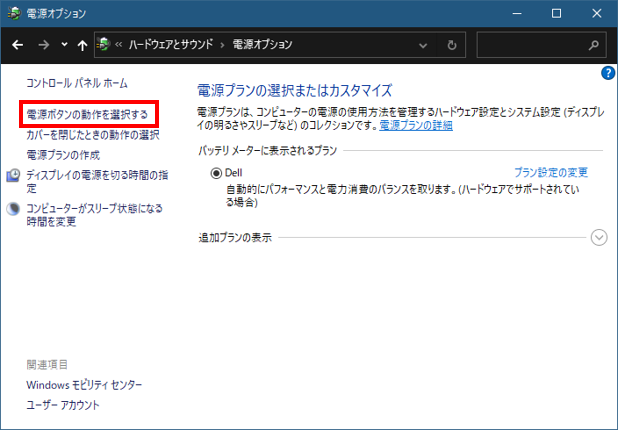Screen dimensions: 618x430
Task: Open the recent locations dropdown chevron
Action: (64, 45)
